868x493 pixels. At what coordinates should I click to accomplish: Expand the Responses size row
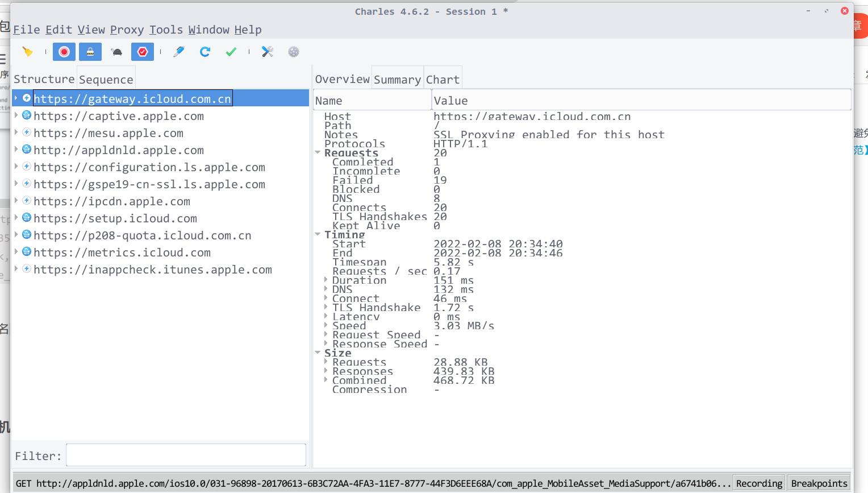point(325,371)
